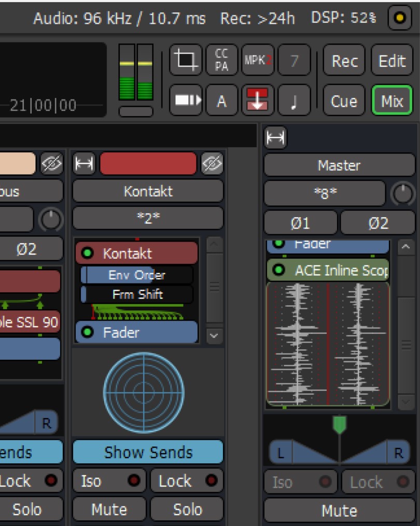Click the MPK2 action button
Image resolution: width=420 pixels, height=526 pixels.
pyautogui.click(x=258, y=60)
